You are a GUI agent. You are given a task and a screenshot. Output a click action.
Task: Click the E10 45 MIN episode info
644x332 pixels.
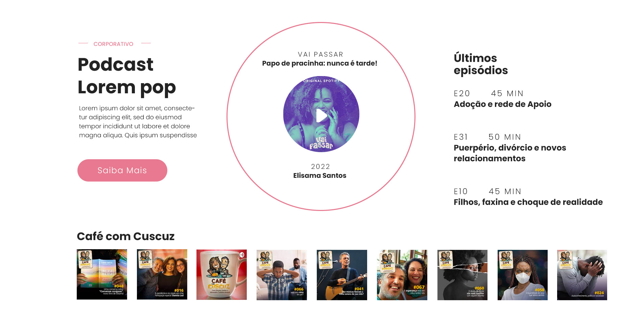[487, 191]
